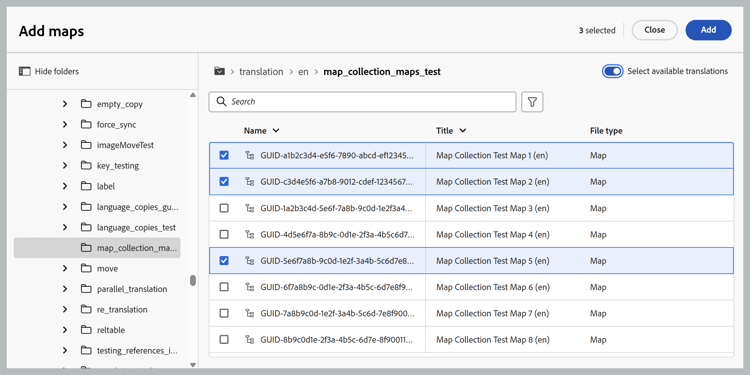Check Map Collection Test Map 4 checkbox
This screenshot has width=750, height=375.
click(x=224, y=234)
